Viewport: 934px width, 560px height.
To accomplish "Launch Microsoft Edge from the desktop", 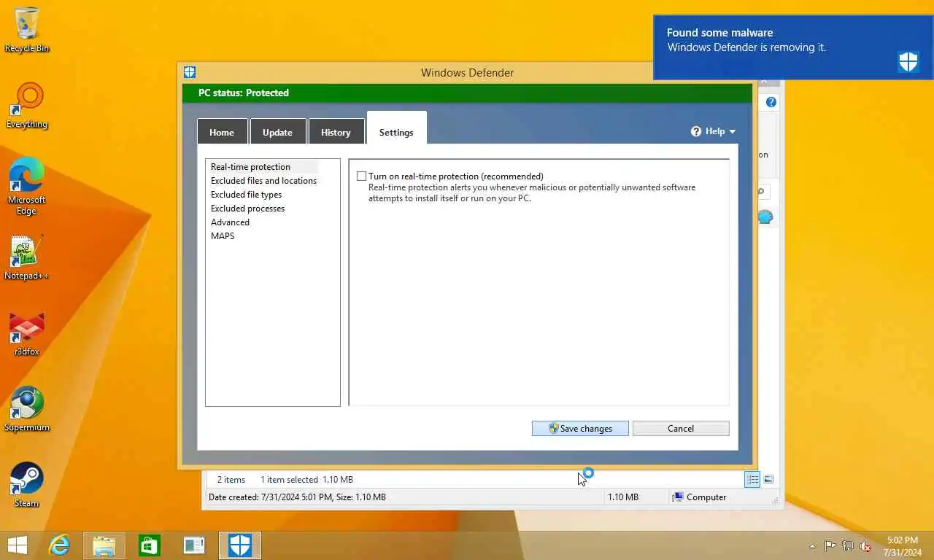I will click(x=27, y=186).
